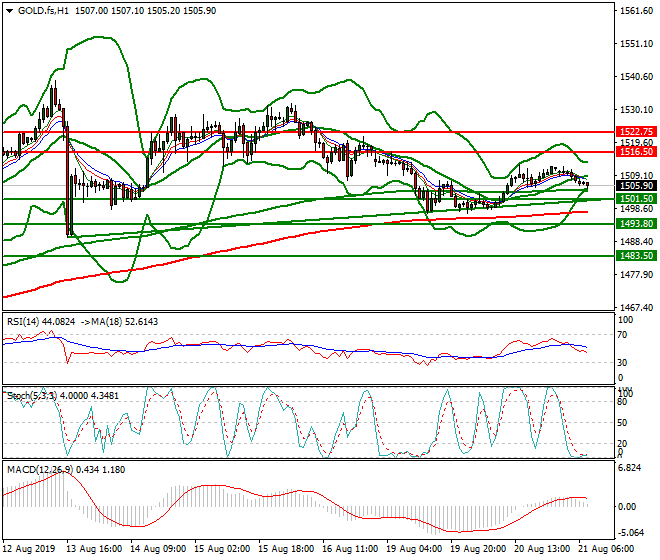Select the RSI(14) 44.0824 indicator label

point(41,322)
